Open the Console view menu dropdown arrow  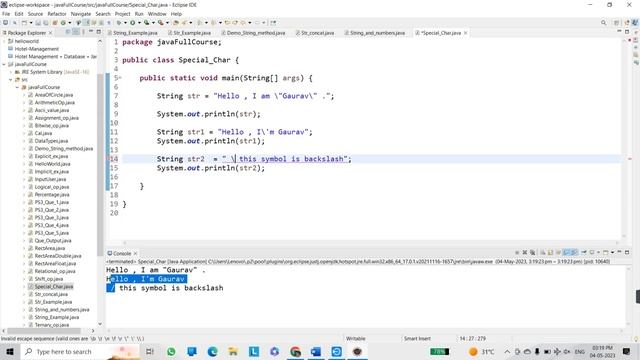pyautogui.click(x=612, y=253)
